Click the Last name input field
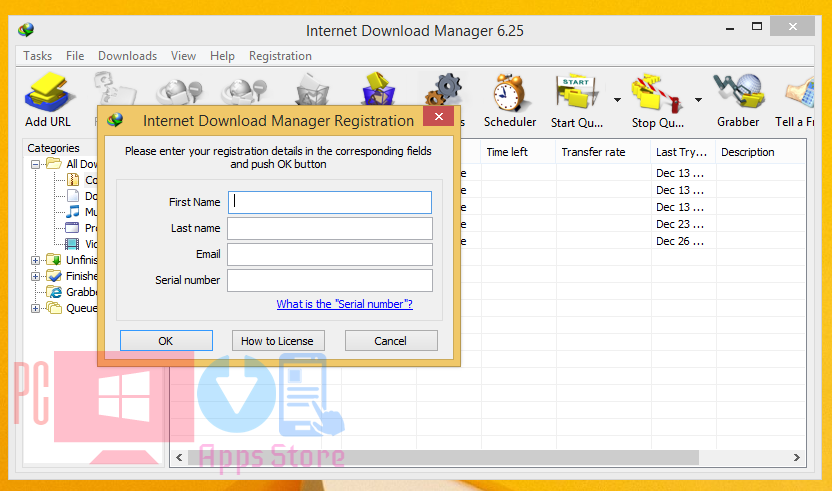Screen dimensions: 832x491 pyautogui.click(x=330, y=228)
